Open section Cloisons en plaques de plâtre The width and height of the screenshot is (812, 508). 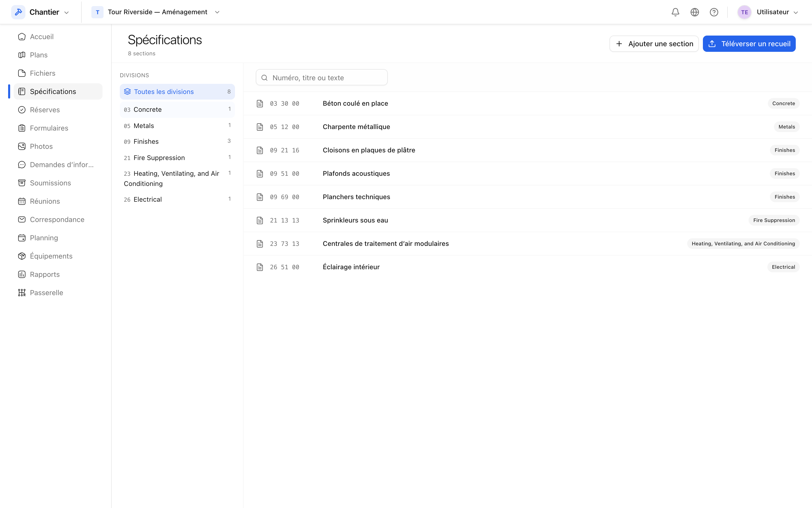click(528, 150)
